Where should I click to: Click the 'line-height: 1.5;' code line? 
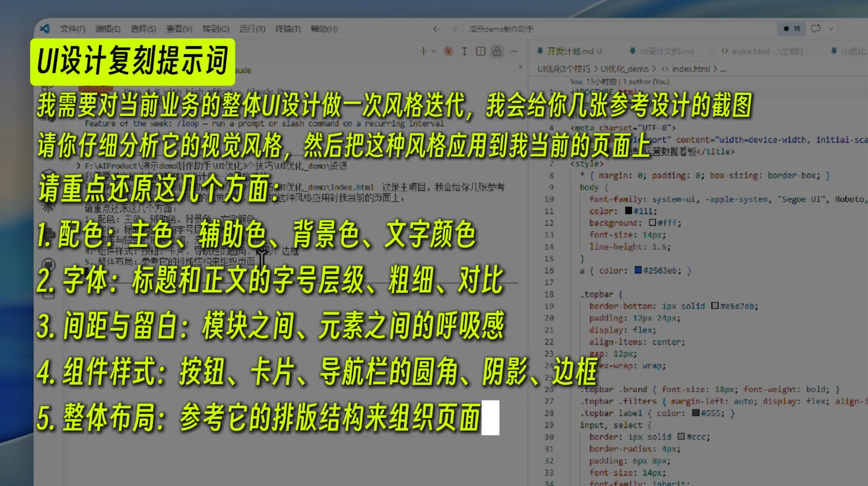[630, 246]
